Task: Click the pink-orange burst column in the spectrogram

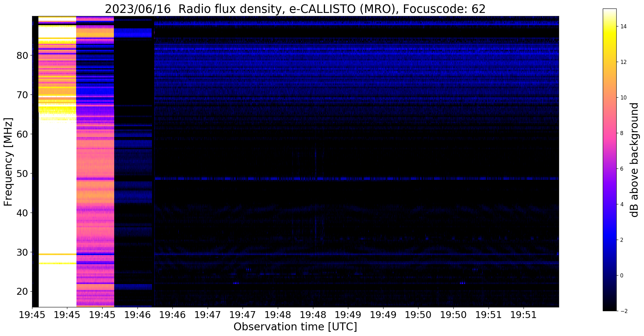Action: (95, 189)
